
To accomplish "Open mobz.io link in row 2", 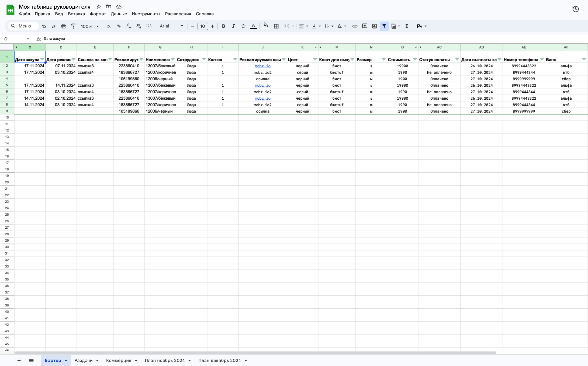I will tap(263, 66).
